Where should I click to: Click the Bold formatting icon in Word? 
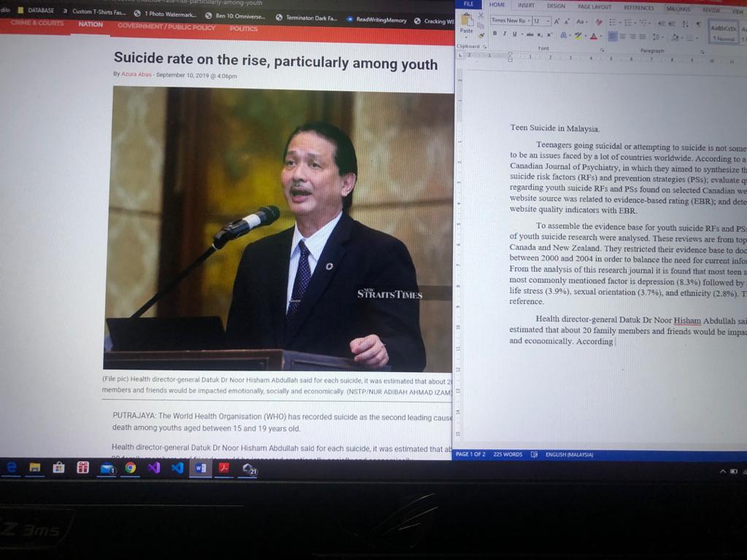click(x=495, y=34)
